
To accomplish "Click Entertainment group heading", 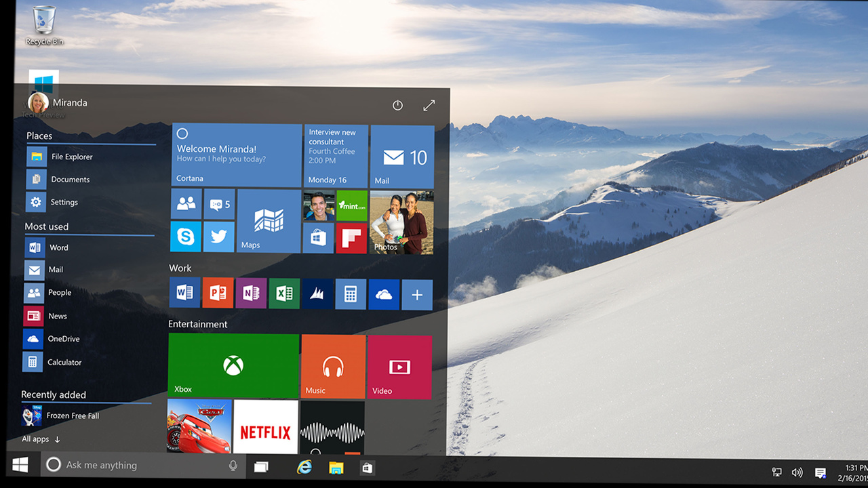I will pos(198,324).
